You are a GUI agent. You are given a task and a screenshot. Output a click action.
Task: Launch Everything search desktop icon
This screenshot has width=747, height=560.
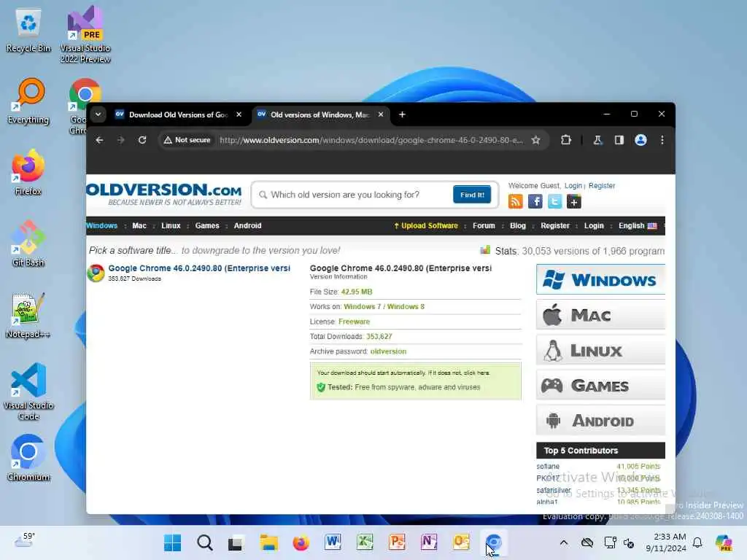pyautogui.click(x=28, y=101)
